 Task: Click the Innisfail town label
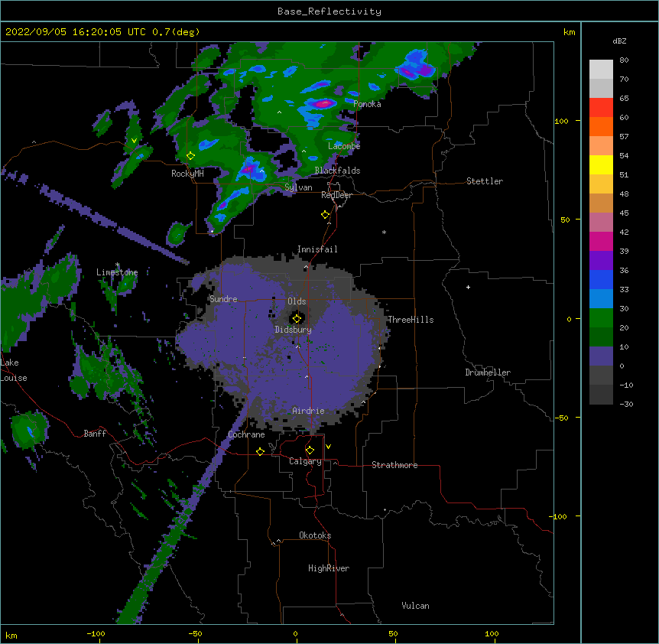tap(317, 249)
